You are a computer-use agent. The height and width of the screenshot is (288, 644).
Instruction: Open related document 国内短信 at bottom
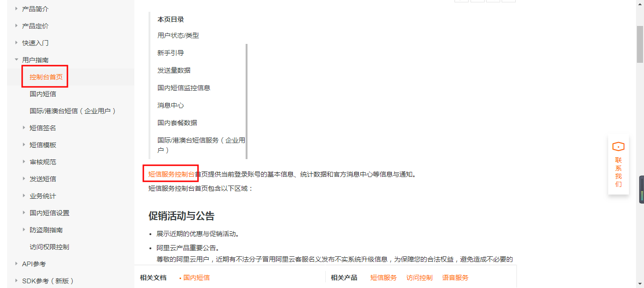point(197,278)
